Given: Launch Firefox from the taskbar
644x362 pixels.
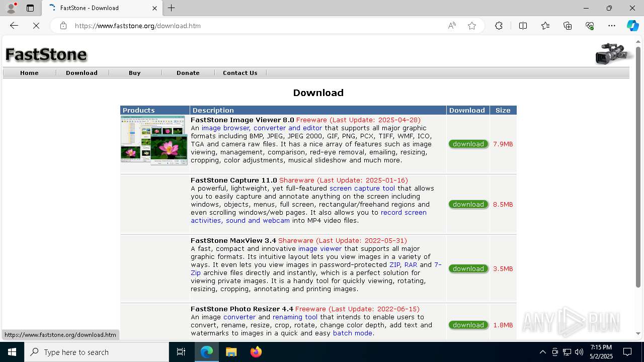Looking at the screenshot, I should click(x=256, y=352).
